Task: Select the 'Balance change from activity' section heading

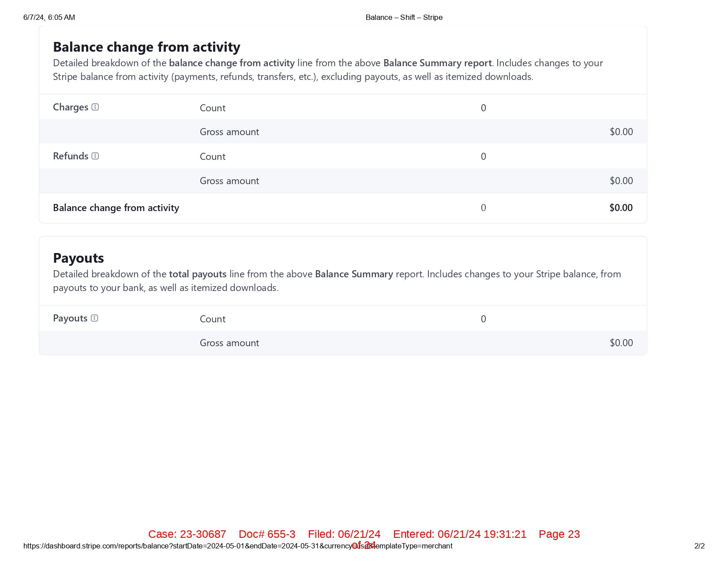Action: click(146, 47)
